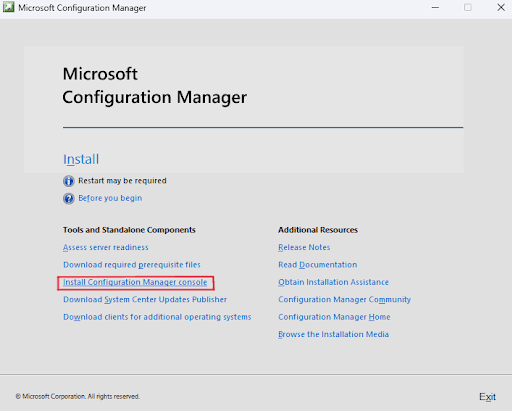The width and height of the screenshot is (512, 411).
Task: Open the Before you begin link
Action: (x=110, y=198)
